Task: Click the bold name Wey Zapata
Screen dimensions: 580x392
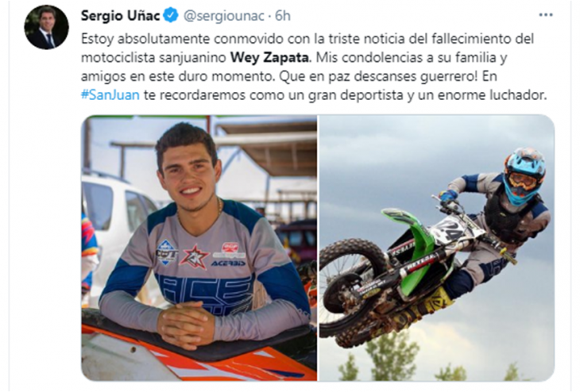Action: (269, 58)
